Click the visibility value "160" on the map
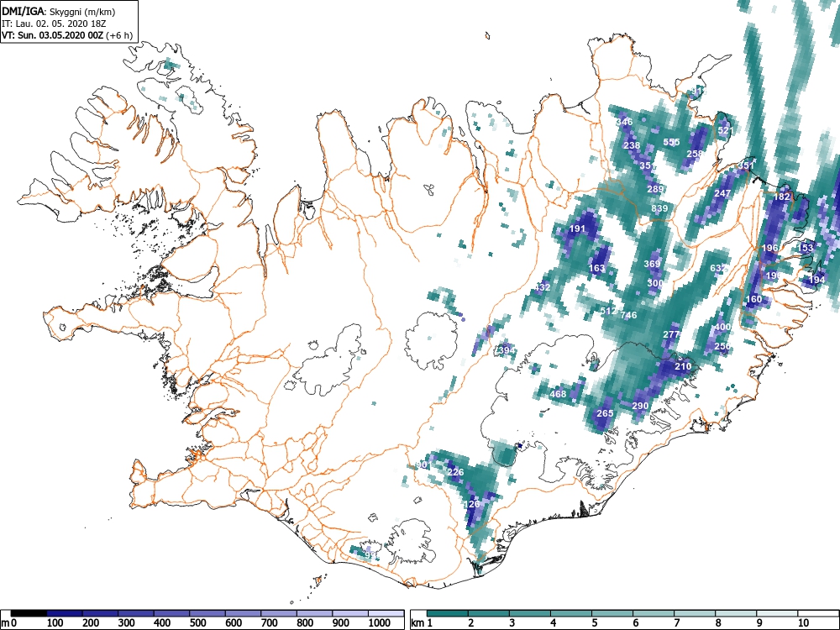840x630 pixels. click(x=753, y=299)
